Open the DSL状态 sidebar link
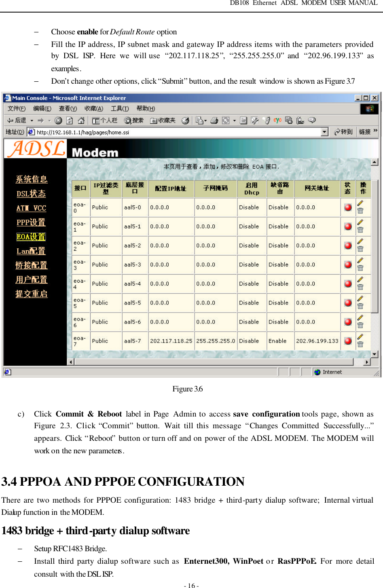The height and width of the screenshot is (588, 383). [x=31, y=194]
